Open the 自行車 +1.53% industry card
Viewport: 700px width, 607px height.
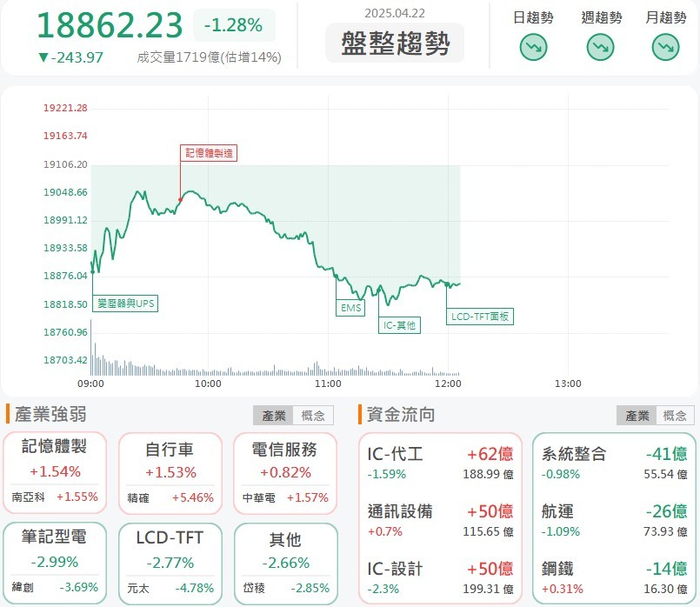coord(170,473)
